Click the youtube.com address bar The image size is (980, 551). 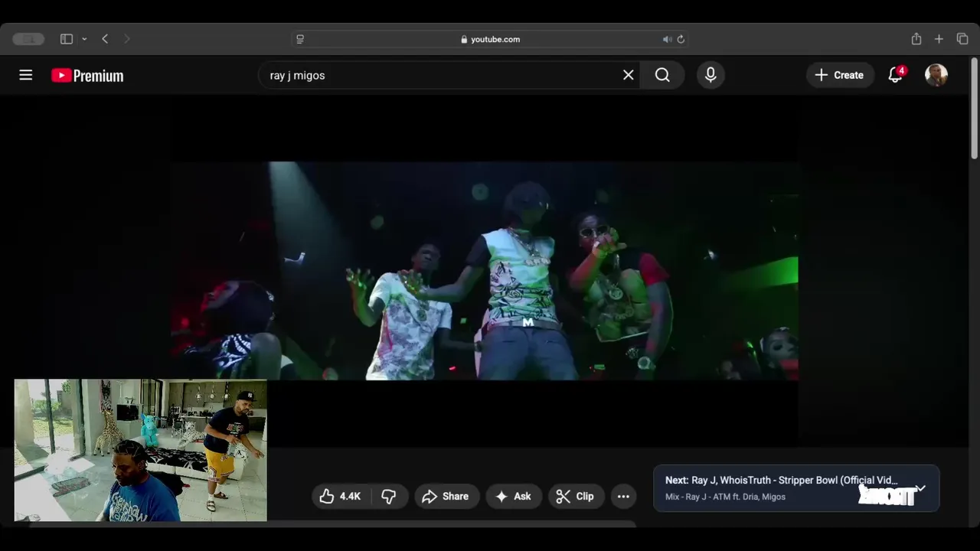point(490,39)
